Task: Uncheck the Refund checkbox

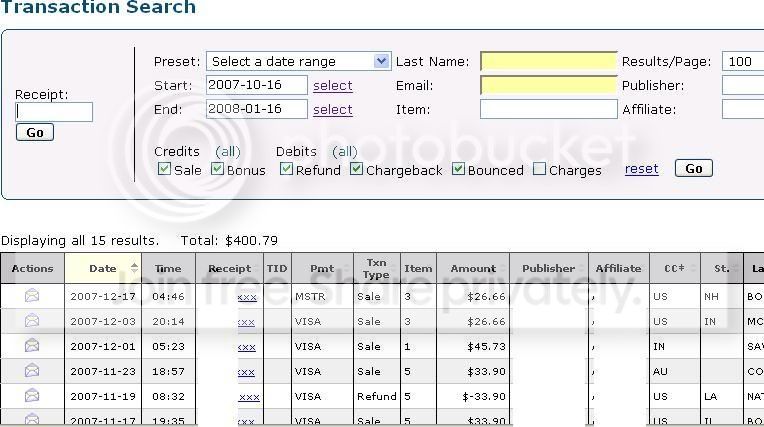Action: (286, 169)
